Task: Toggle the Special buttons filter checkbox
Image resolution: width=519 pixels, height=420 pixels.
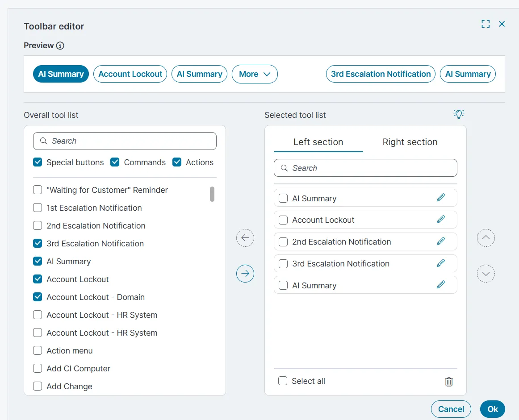Action: click(x=38, y=162)
